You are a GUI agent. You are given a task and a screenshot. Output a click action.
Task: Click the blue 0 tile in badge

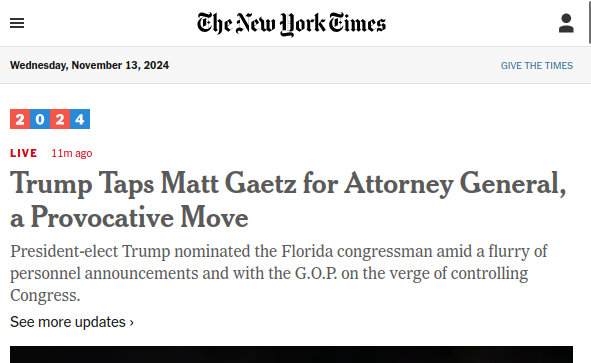click(x=40, y=119)
